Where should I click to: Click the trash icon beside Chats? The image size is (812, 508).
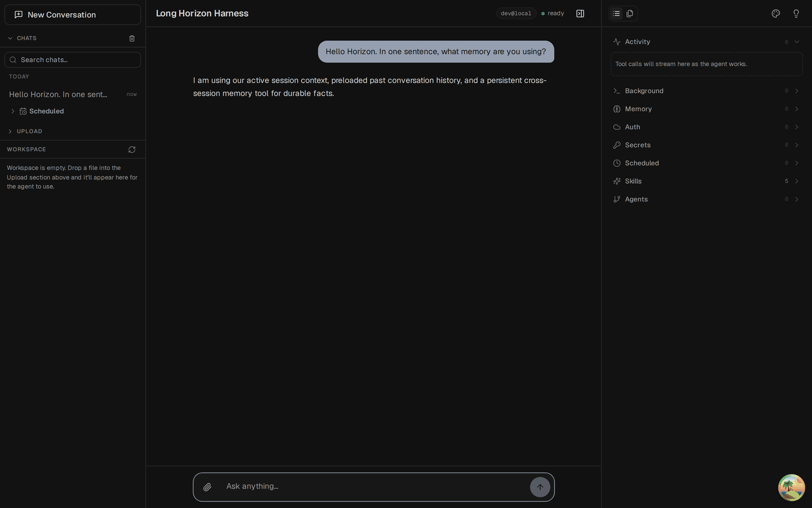click(x=132, y=38)
